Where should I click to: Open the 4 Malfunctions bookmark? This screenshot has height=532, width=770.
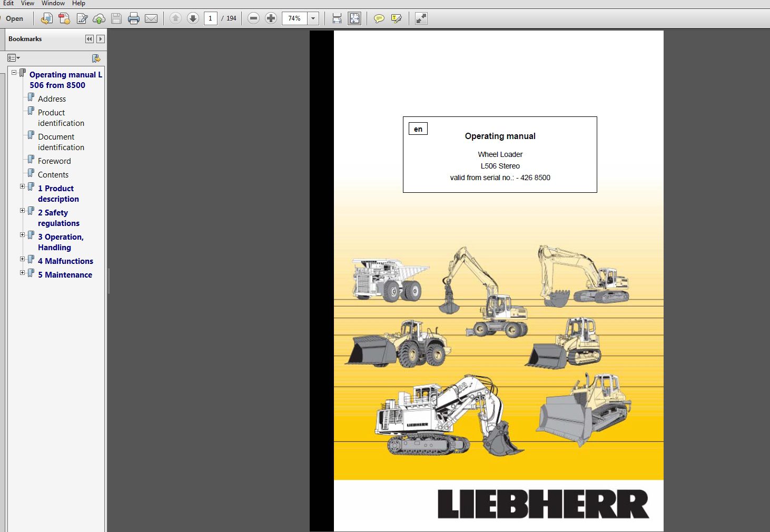tap(65, 261)
